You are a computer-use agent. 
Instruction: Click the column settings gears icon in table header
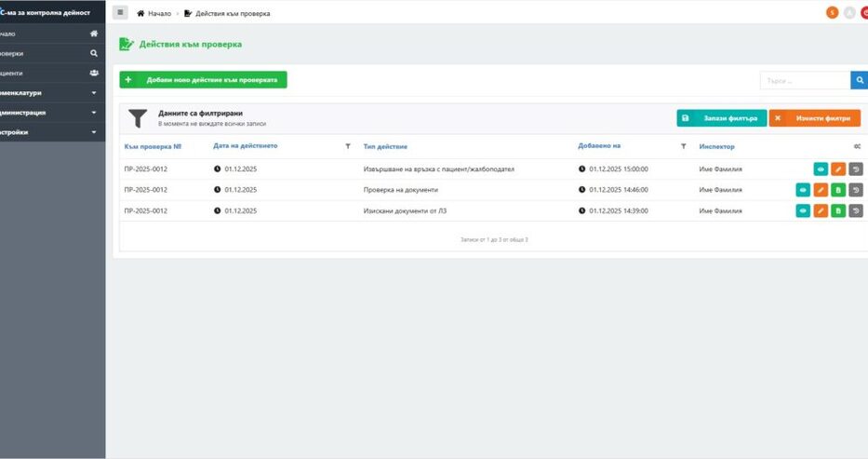(857, 146)
